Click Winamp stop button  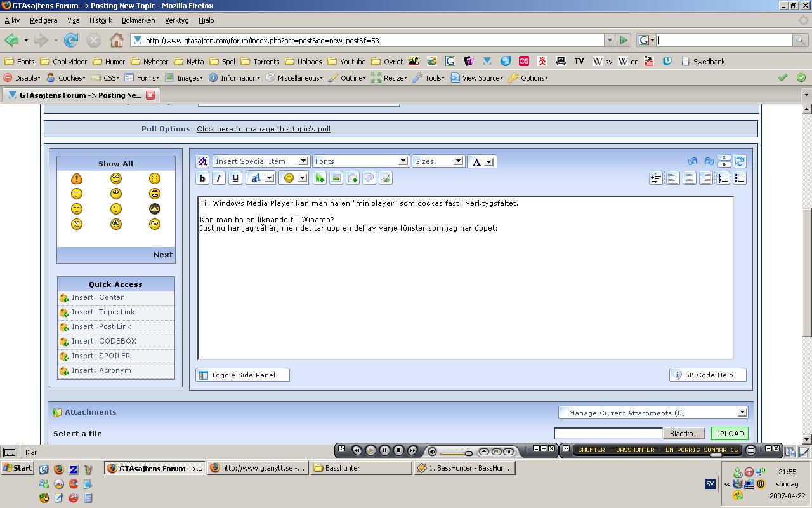[398, 450]
